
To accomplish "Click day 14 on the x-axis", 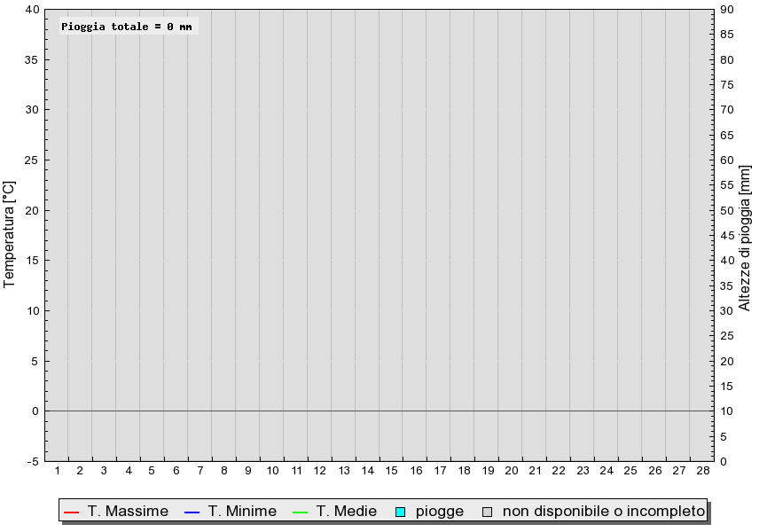I will pyautogui.click(x=368, y=470).
